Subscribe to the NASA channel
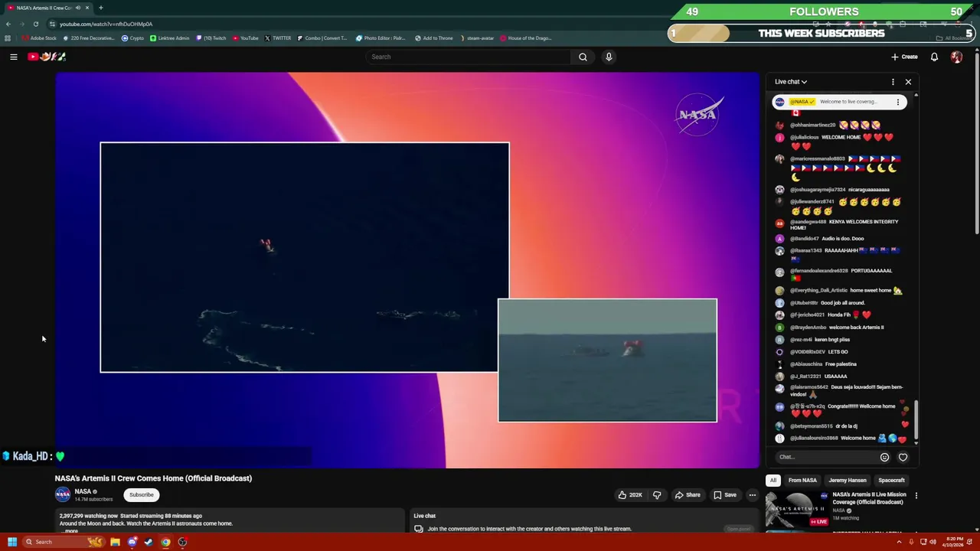Viewport: 980px width, 551px height. tap(141, 495)
